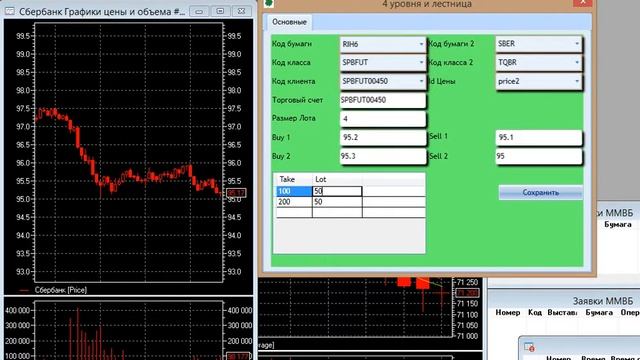Focus the Торговый счет input field
This screenshot has height=360, width=640.
[x=382, y=100]
